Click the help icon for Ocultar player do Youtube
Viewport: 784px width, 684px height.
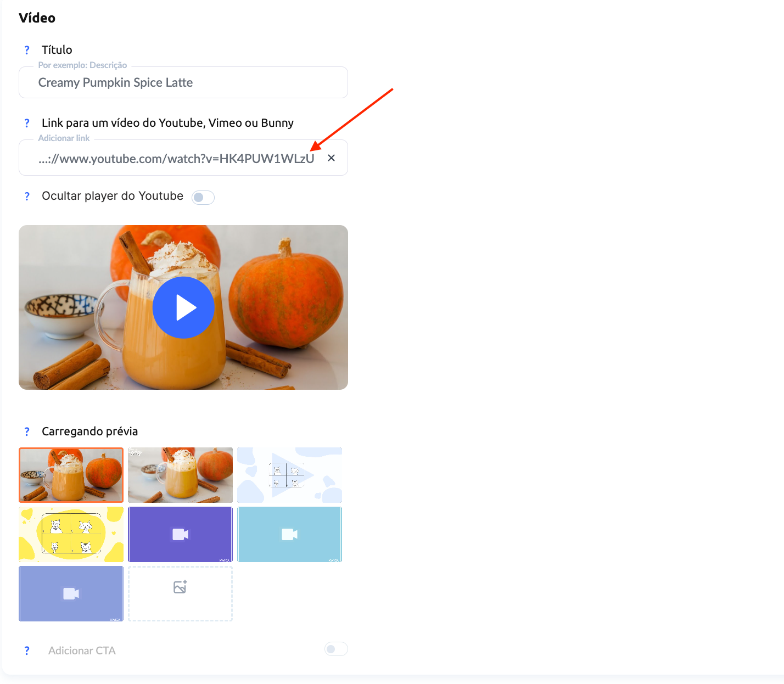pyautogui.click(x=27, y=196)
